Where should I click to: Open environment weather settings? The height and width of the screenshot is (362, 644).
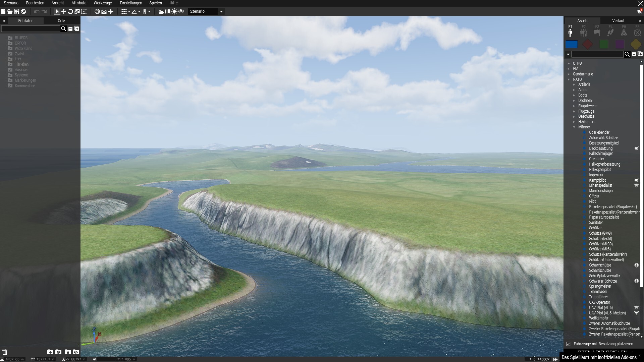coord(161,11)
